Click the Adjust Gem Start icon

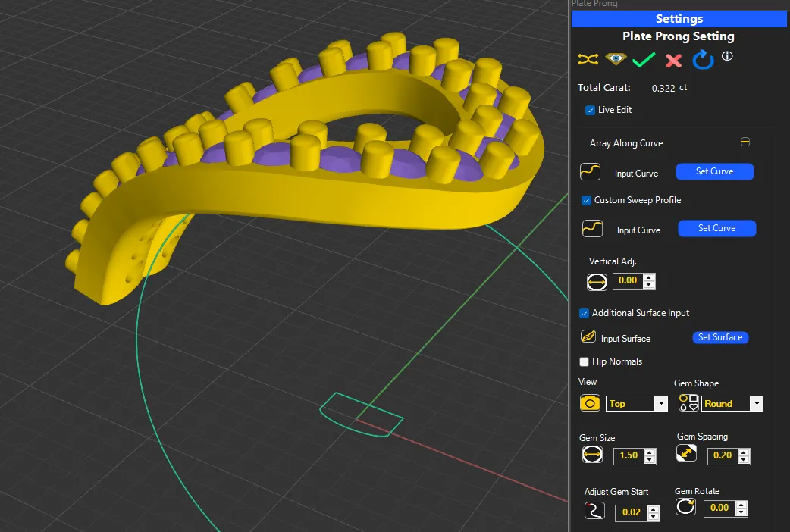coord(594,511)
